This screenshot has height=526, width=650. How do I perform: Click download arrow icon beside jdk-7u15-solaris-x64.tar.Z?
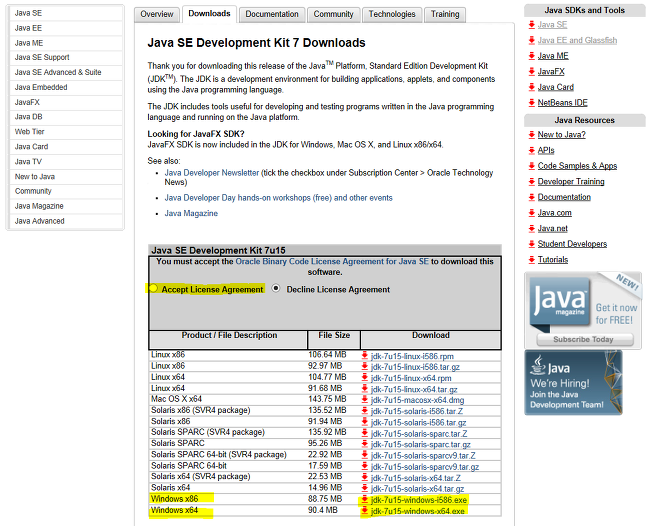364,478
